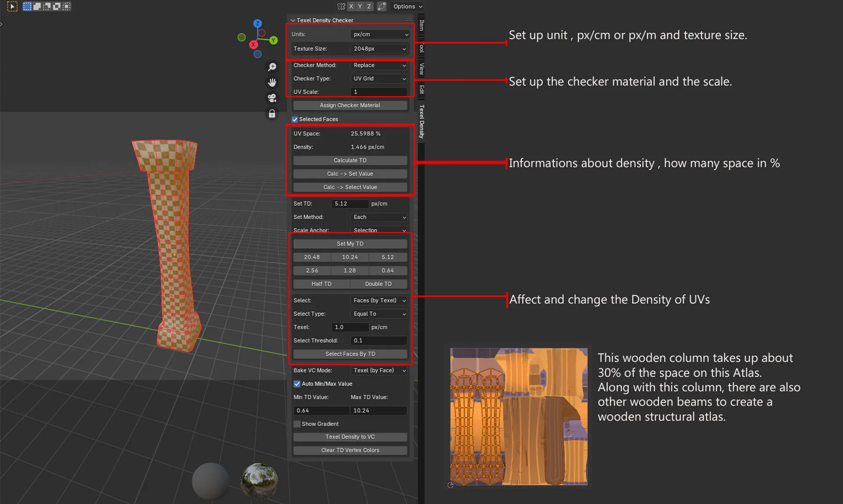The width and height of the screenshot is (843, 504).
Task: Click the pan hand viewport icon
Action: click(272, 82)
